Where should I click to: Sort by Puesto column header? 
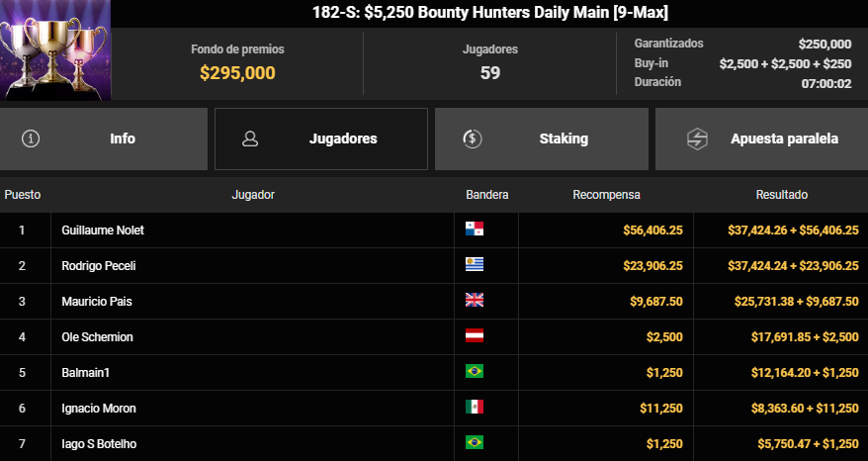[x=23, y=195]
